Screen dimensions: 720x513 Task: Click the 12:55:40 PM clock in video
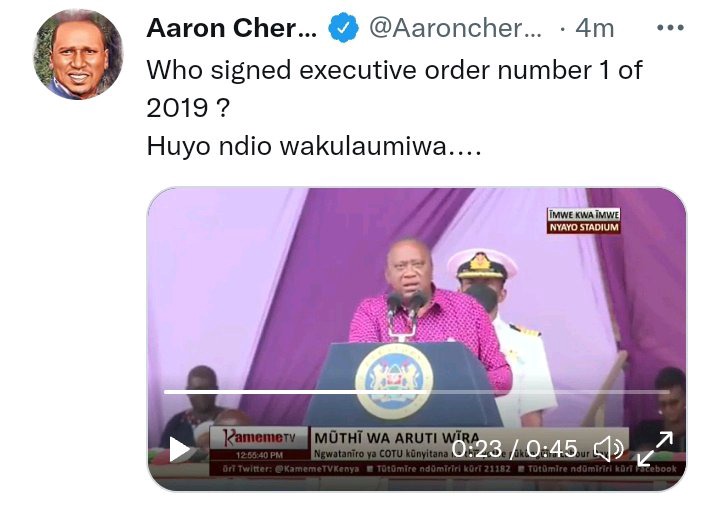pyautogui.click(x=259, y=455)
